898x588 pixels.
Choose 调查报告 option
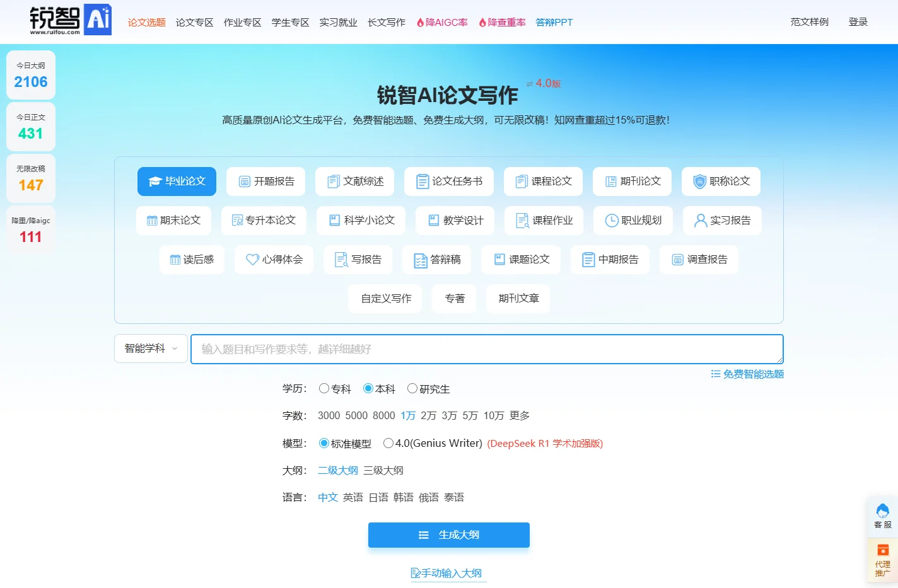coord(699,260)
